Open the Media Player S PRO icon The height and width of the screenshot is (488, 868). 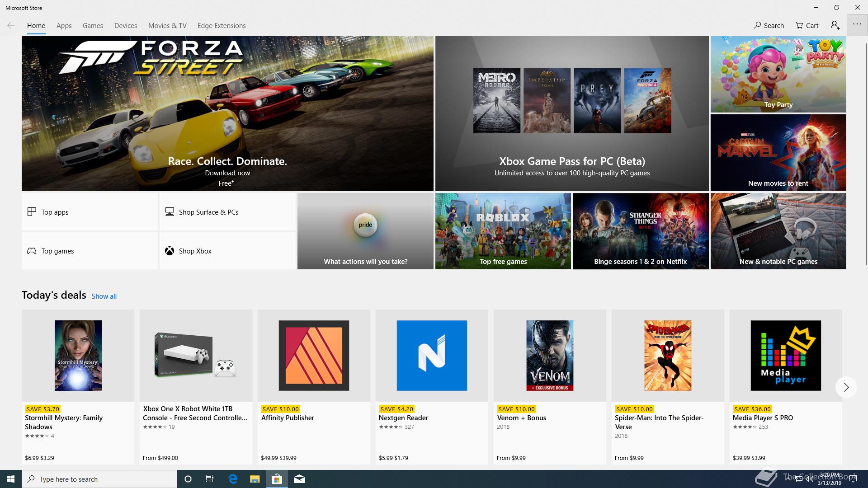pos(786,356)
